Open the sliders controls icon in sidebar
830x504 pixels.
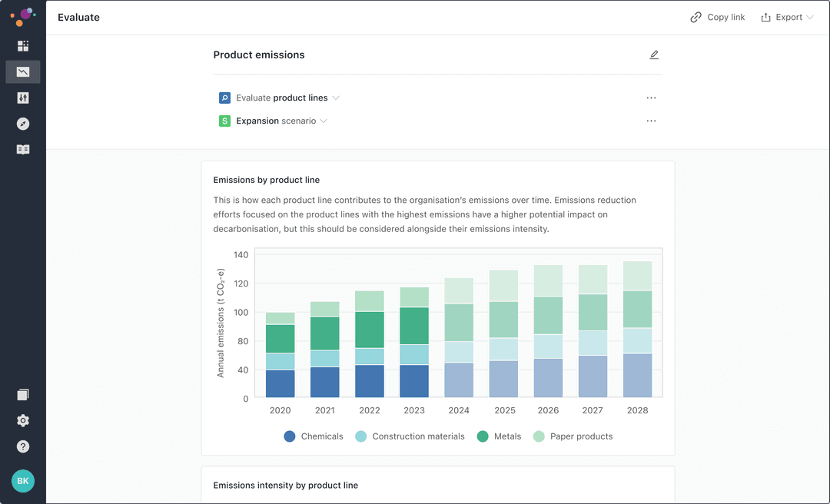23,98
